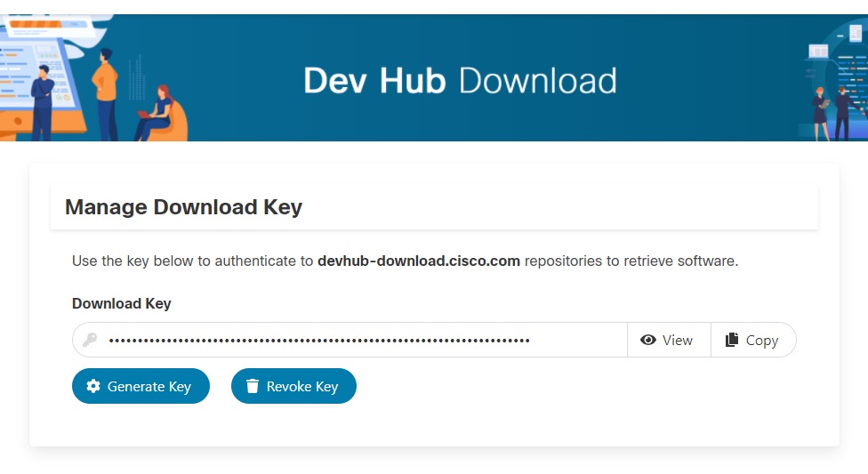Click the Download Key field label
This screenshot has width=868, height=474.
point(122,303)
